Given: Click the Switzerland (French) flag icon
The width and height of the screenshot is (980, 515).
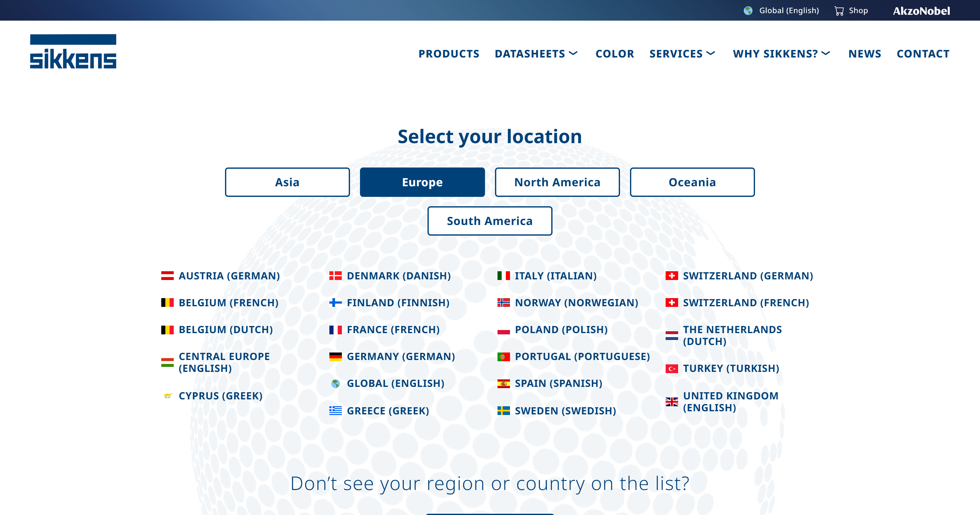Looking at the screenshot, I should (672, 303).
